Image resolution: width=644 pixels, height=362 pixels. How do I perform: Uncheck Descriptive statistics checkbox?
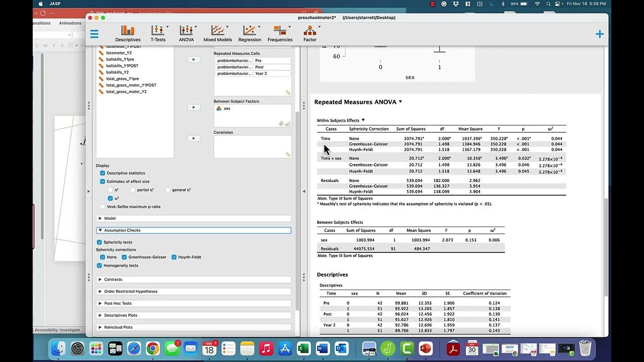click(103, 173)
